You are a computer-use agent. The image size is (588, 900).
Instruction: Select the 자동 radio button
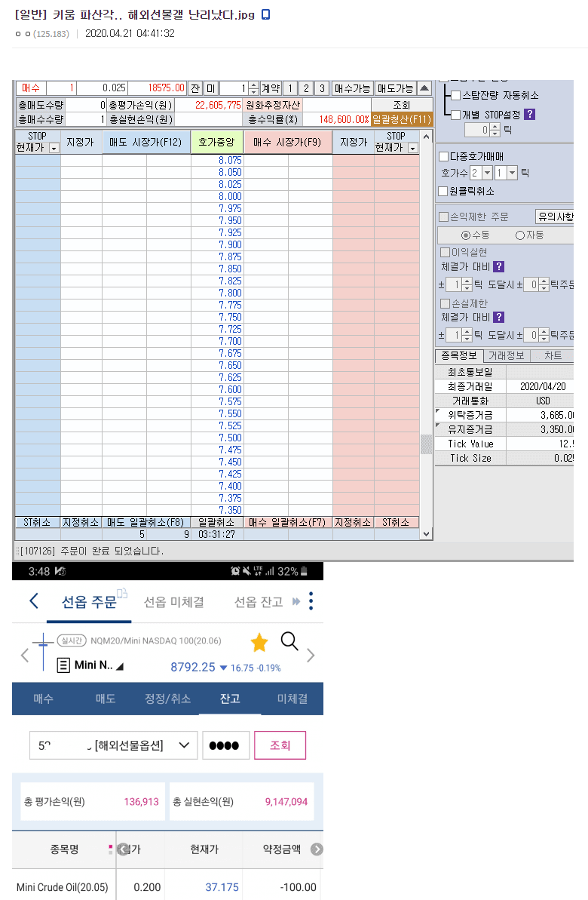point(520,235)
